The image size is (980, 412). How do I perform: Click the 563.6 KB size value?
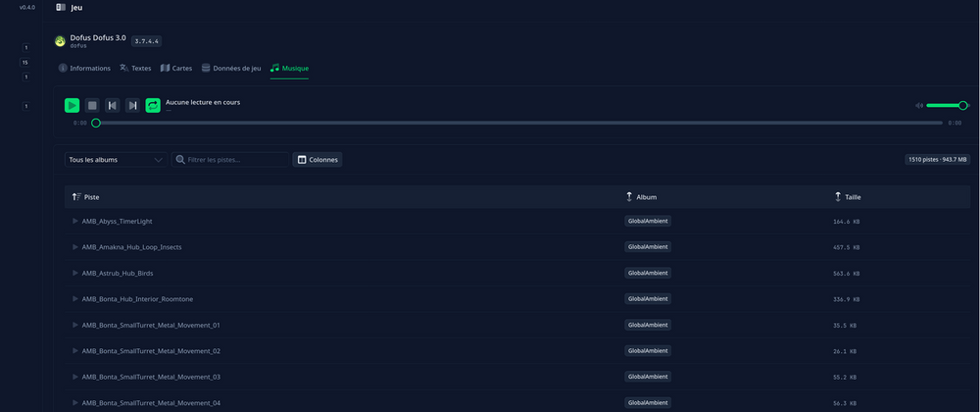(x=847, y=274)
